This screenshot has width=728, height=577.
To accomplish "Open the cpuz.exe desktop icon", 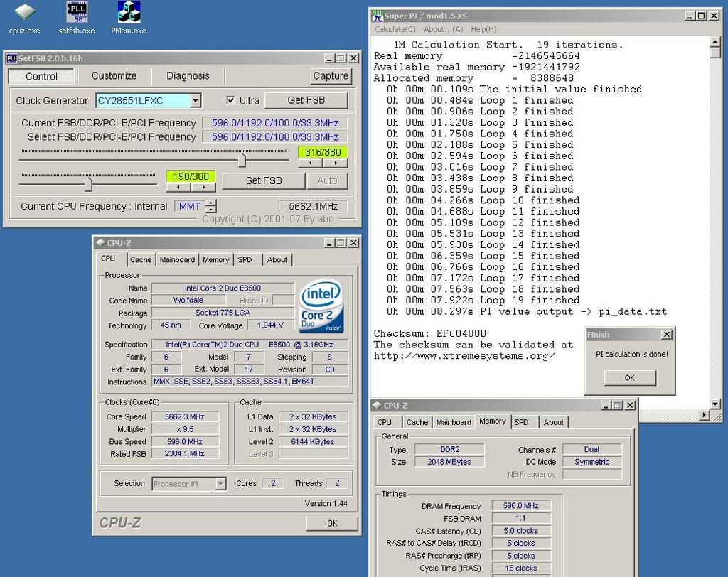I will [x=24, y=18].
